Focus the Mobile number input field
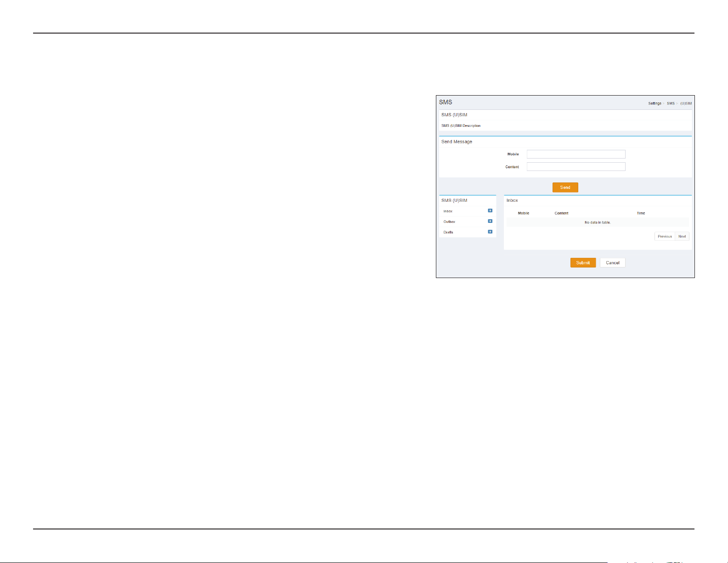This screenshot has width=728, height=563. (576, 154)
